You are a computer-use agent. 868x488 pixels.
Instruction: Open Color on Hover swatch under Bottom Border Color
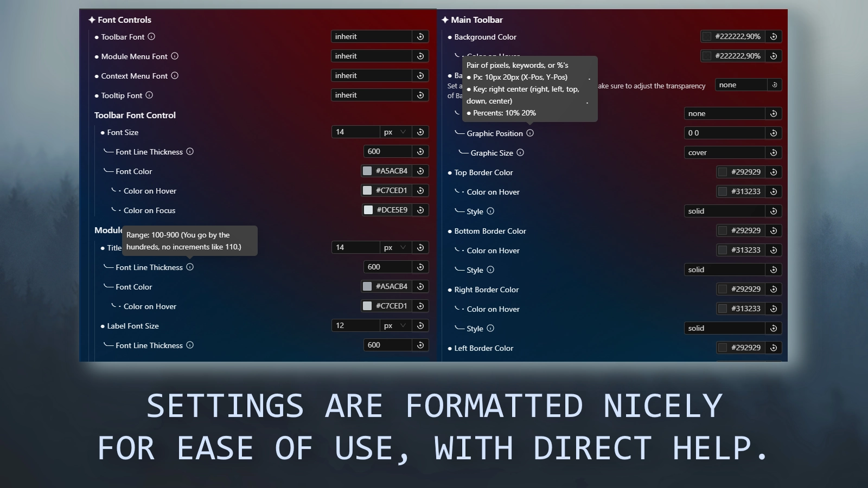click(x=723, y=251)
